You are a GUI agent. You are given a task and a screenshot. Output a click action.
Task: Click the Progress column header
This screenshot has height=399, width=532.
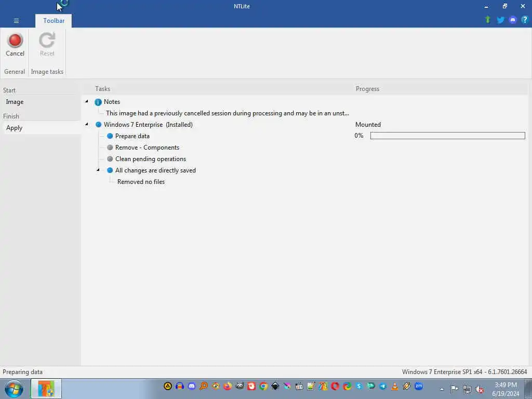[x=367, y=89]
